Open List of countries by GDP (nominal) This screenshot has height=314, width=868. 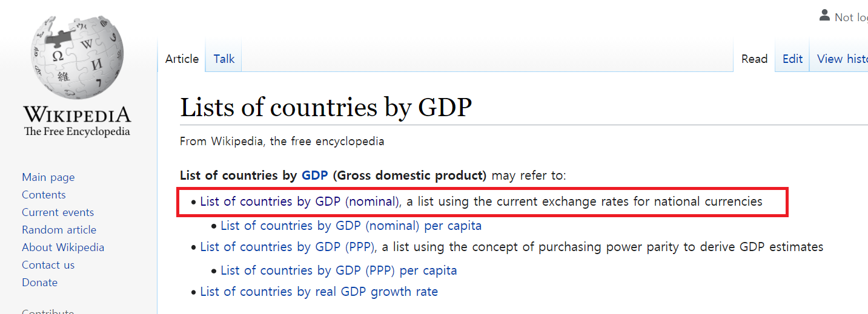(x=300, y=201)
